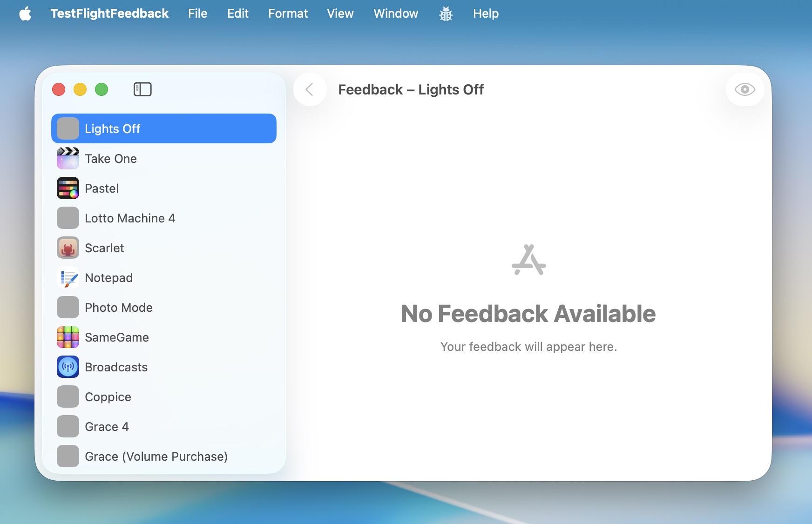Select the SameGame app icon
Image resolution: width=812 pixels, height=524 pixels.
point(68,337)
